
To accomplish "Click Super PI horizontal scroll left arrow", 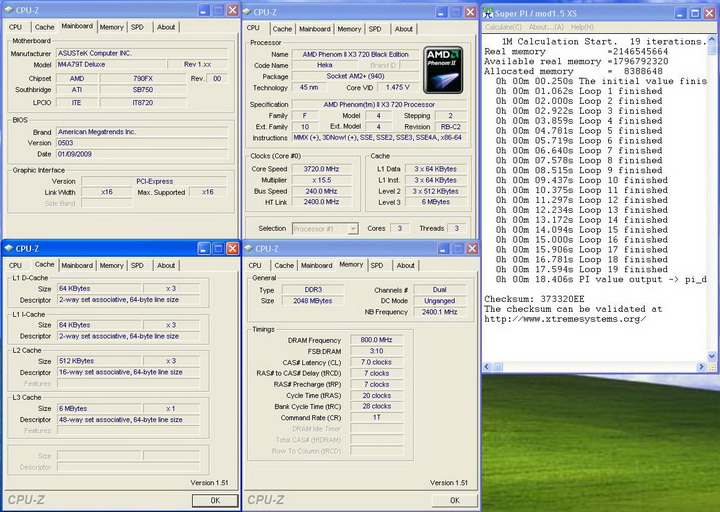I will click(487, 367).
